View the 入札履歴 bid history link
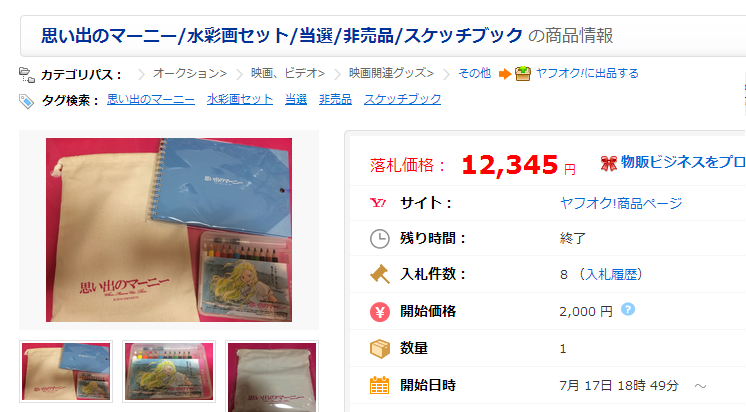The width and height of the screenshot is (746, 412). (611, 275)
